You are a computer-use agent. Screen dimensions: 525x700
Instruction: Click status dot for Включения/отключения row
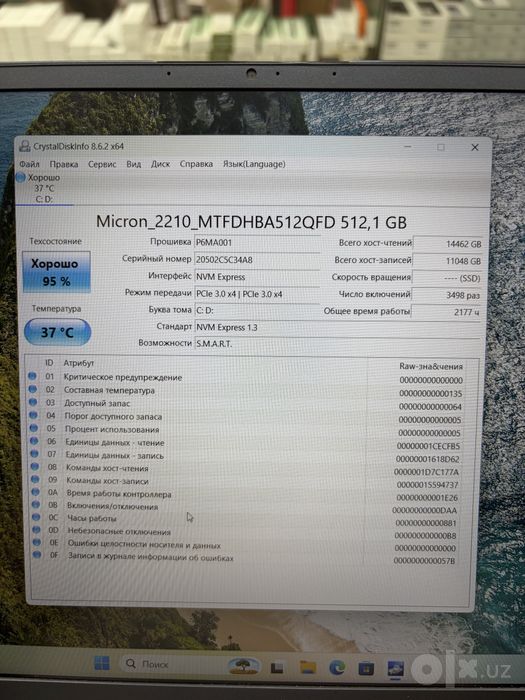pyautogui.click(x=36, y=505)
